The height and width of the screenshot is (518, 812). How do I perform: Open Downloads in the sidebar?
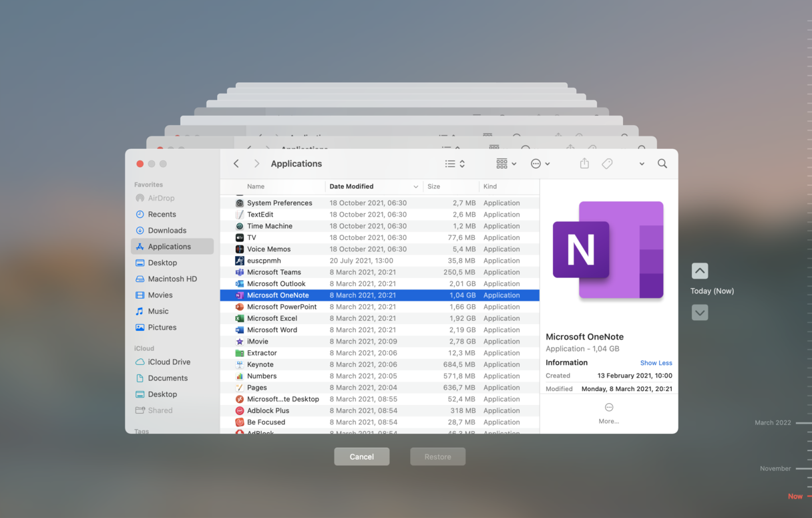coord(167,231)
